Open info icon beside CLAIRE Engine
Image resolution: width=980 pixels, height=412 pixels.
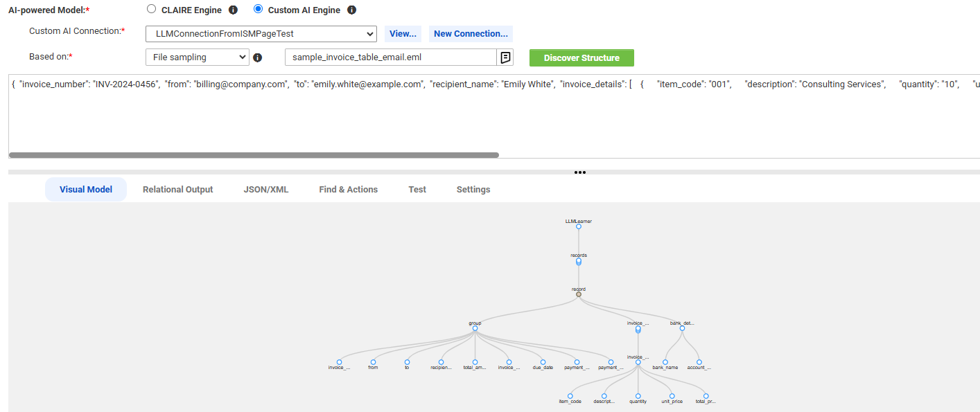(233, 10)
